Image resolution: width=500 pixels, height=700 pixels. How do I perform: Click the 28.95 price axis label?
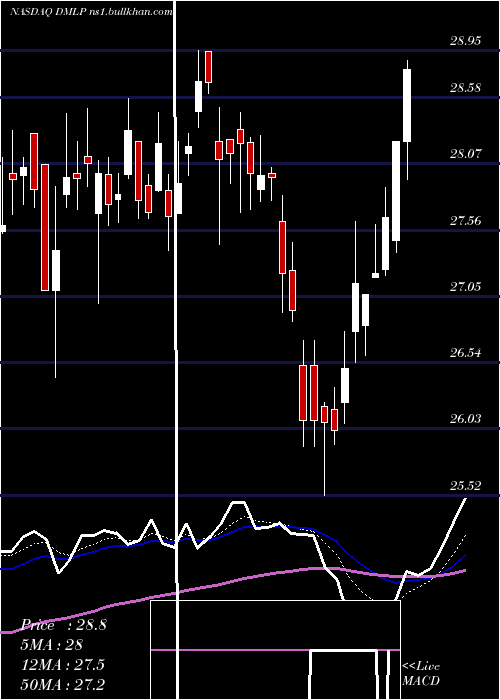(466, 41)
